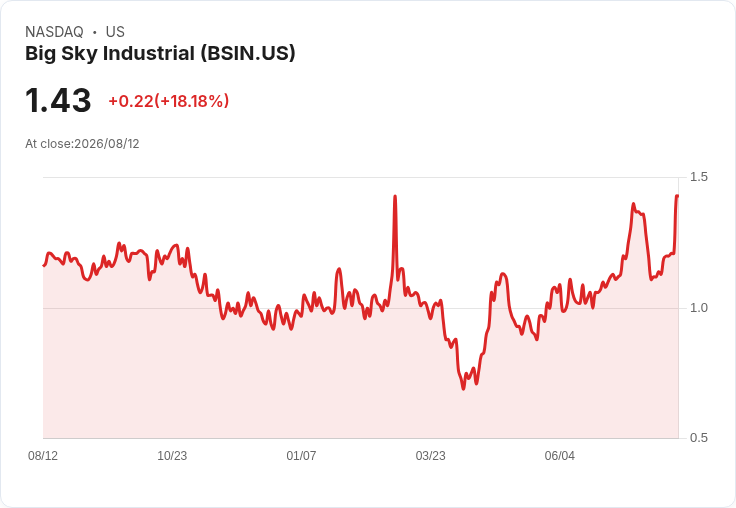This screenshot has height=508, width=736.
Task: Click the lowest trough of the chart line
Action: [x=463, y=388]
